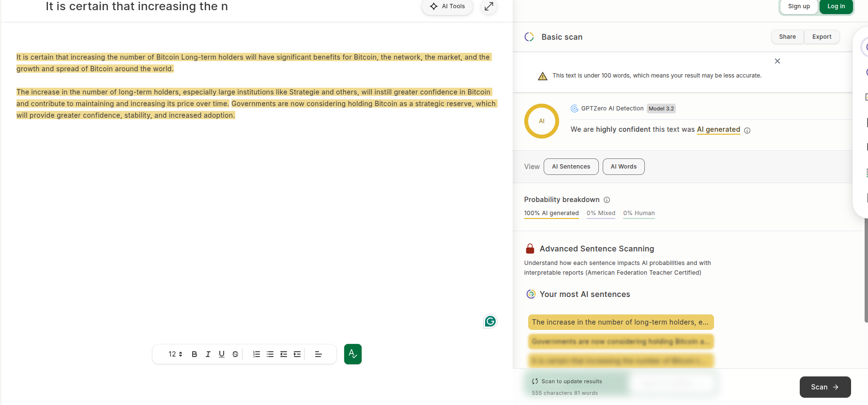The height and width of the screenshot is (405, 868).
Task: Click the AI result circle gauge
Action: pyautogui.click(x=542, y=121)
